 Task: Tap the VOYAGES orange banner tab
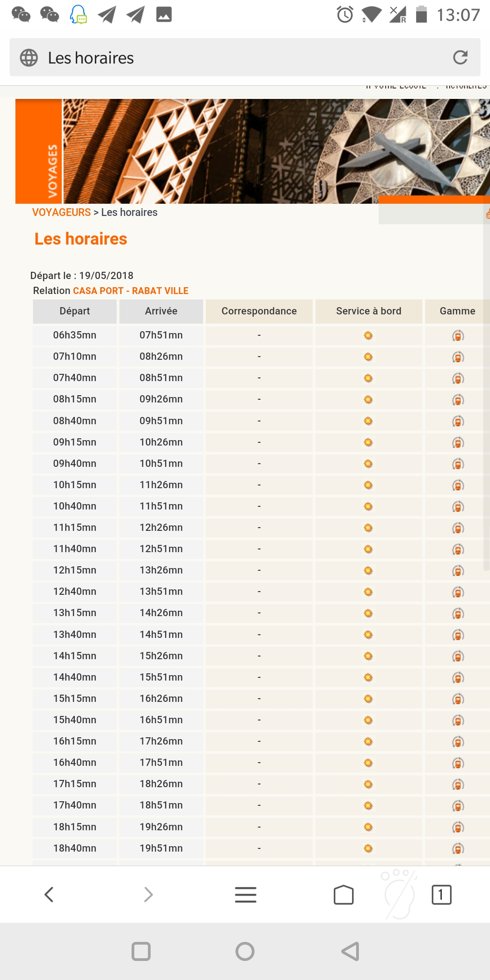(39, 152)
